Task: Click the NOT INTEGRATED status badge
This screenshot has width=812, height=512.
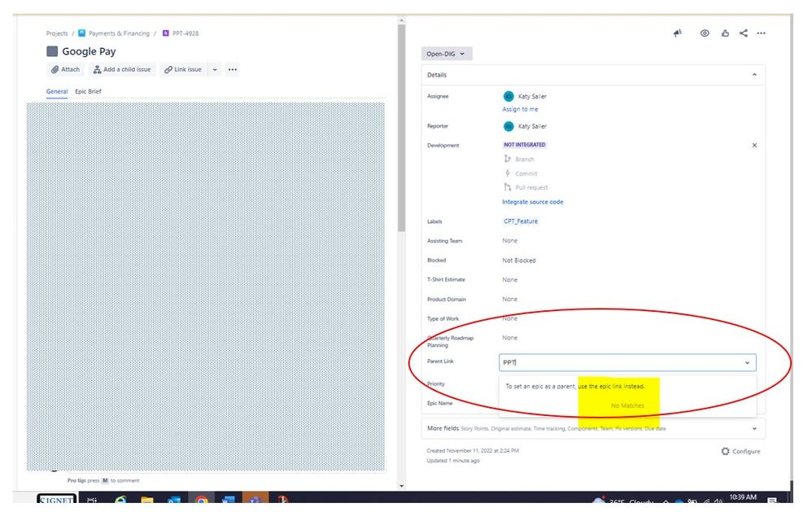Action: [525, 145]
